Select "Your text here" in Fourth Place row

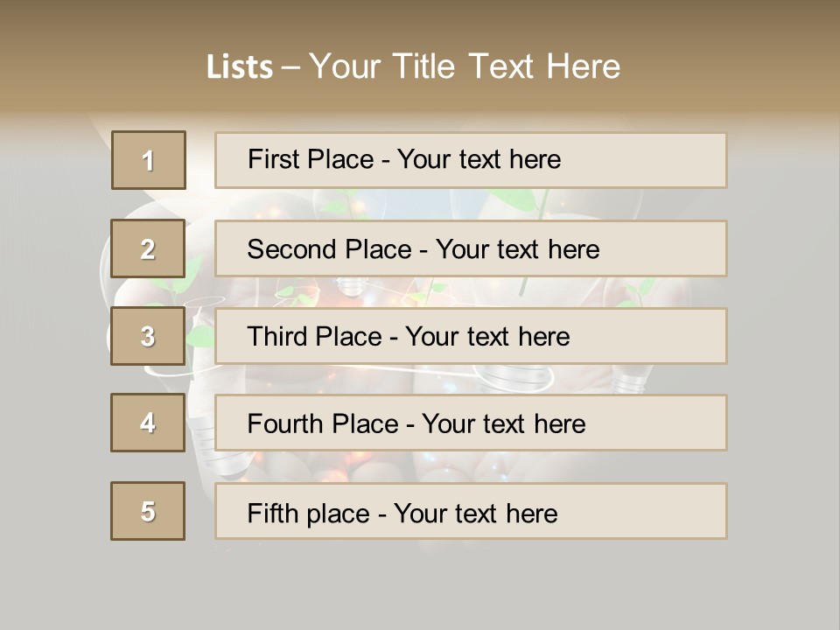point(504,424)
